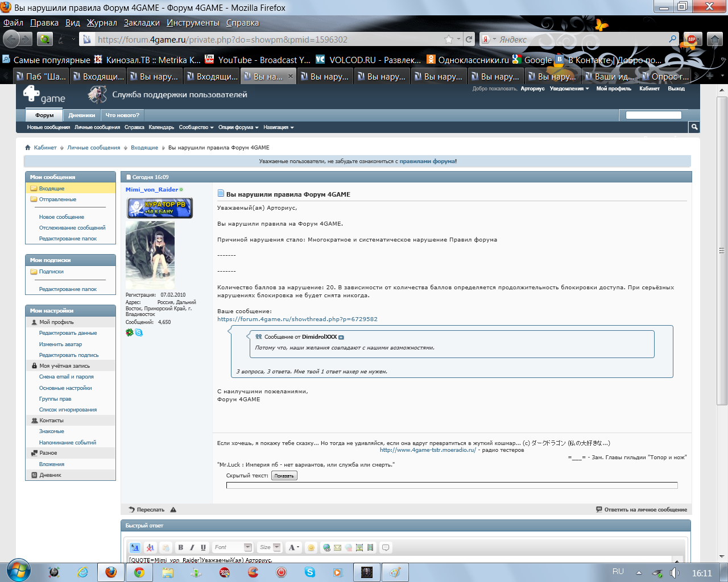The image size is (728, 582).
Task: Click the Яндекс search field
Action: point(580,39)
